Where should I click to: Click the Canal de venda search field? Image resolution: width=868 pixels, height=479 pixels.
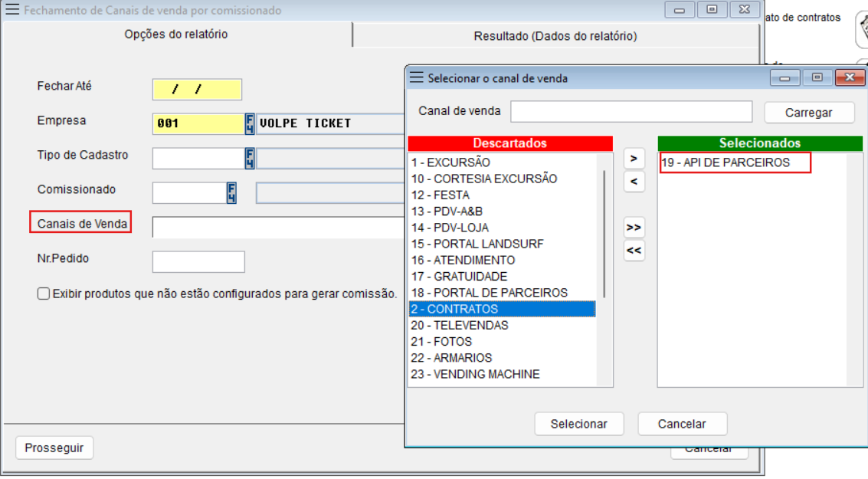tap(631, 111)
